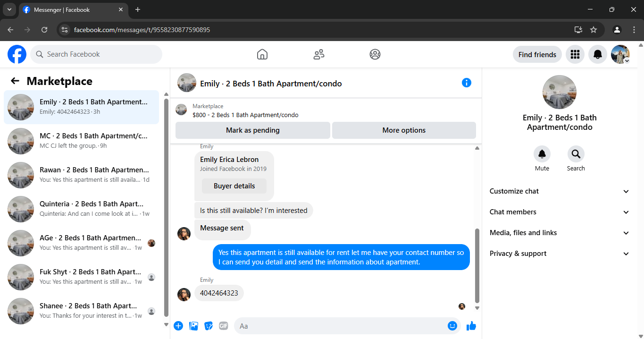Bookmark this page with the star icon

[594, 30]
